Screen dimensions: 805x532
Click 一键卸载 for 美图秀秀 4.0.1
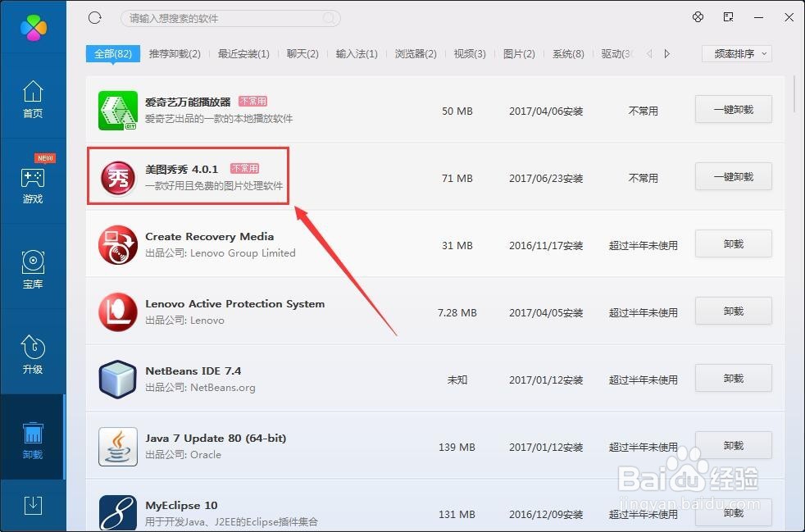point(733,176)
